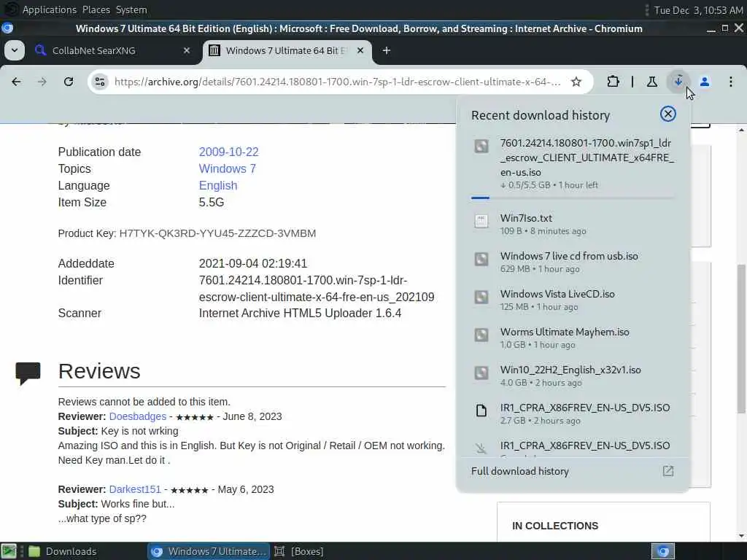This screenshot has width=747, height=560.
Task: Click the Win10_22H2_English_x32v1.iso file icon
Action: click(x=481, y=373)
